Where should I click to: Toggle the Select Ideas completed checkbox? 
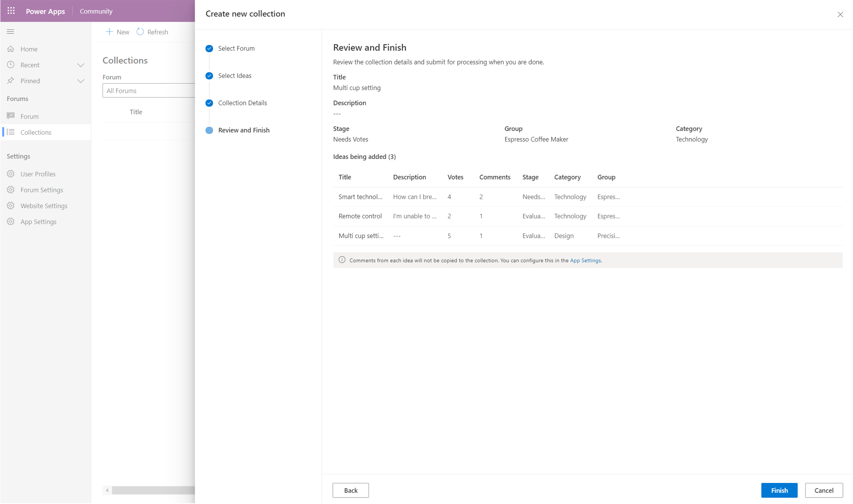pyautogui.click(x=209, y=76)
